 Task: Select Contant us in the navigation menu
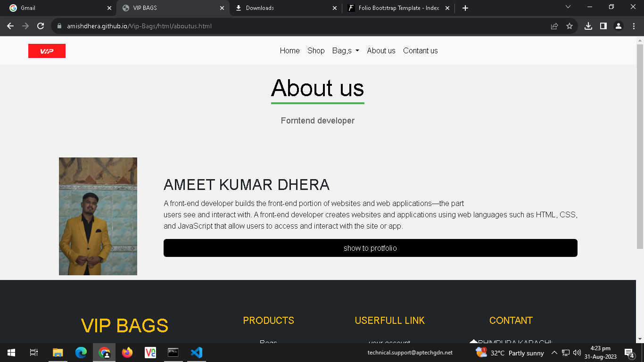[x=420, y=50]
